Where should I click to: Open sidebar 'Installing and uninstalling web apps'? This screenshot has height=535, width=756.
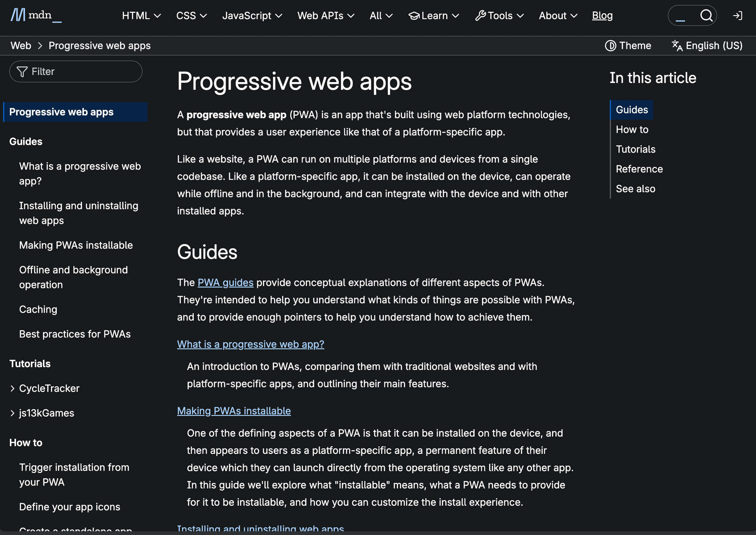78,213
